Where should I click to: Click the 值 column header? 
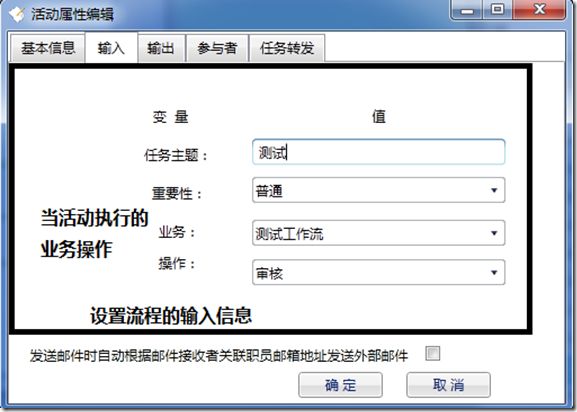[379, 116]
